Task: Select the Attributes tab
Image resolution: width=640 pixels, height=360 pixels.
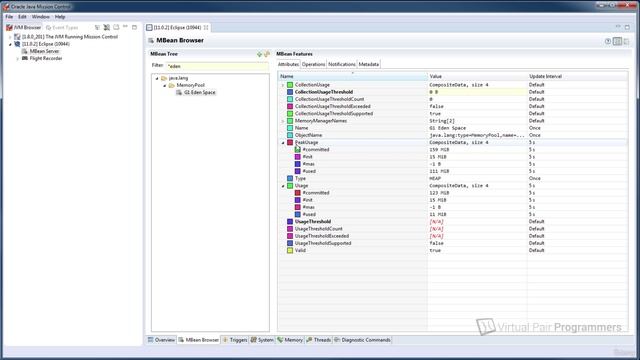Action: pyautogui.click(x=288, y=64)
